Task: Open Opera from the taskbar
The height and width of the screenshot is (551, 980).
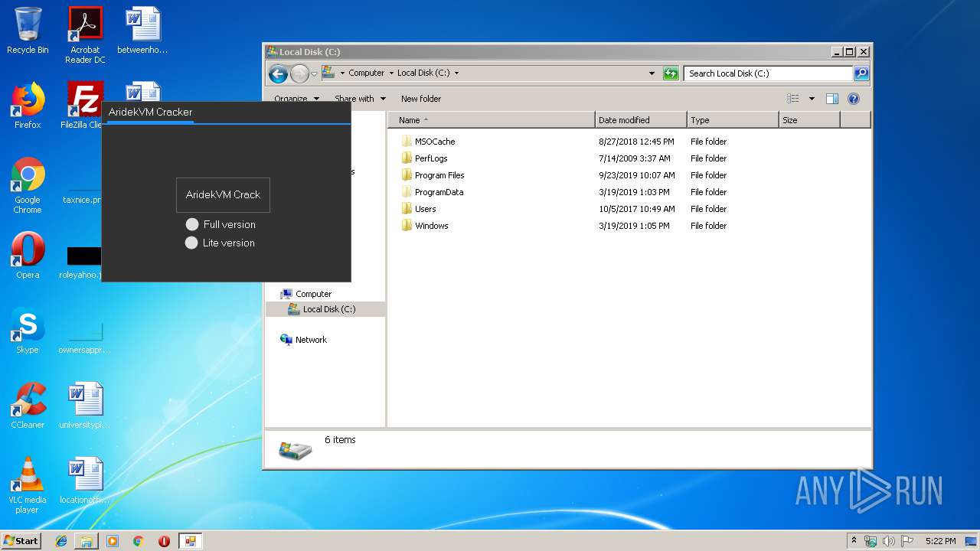Action: (x=164, y=541)
